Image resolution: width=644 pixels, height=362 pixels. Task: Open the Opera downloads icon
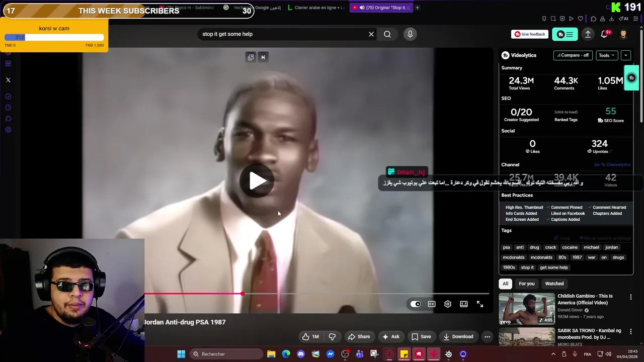611,19
